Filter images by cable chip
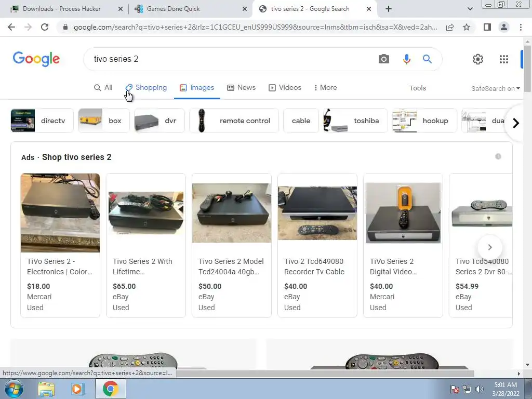This screenshot has width=532, height=399. coord(301,121)
